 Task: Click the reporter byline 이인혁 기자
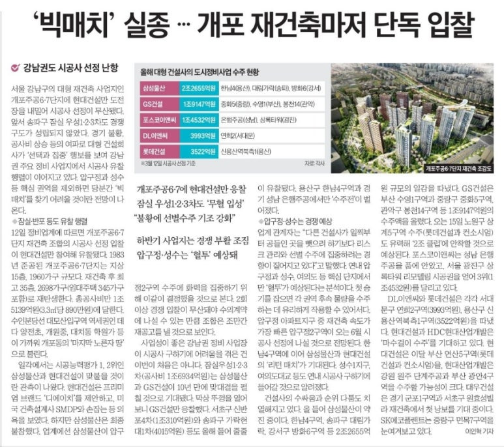[479, 431]
